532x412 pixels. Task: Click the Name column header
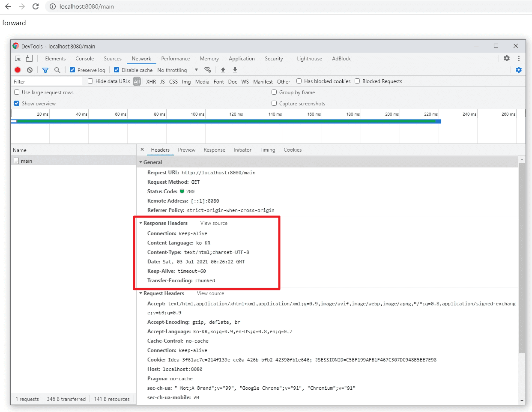click(73, 150)
